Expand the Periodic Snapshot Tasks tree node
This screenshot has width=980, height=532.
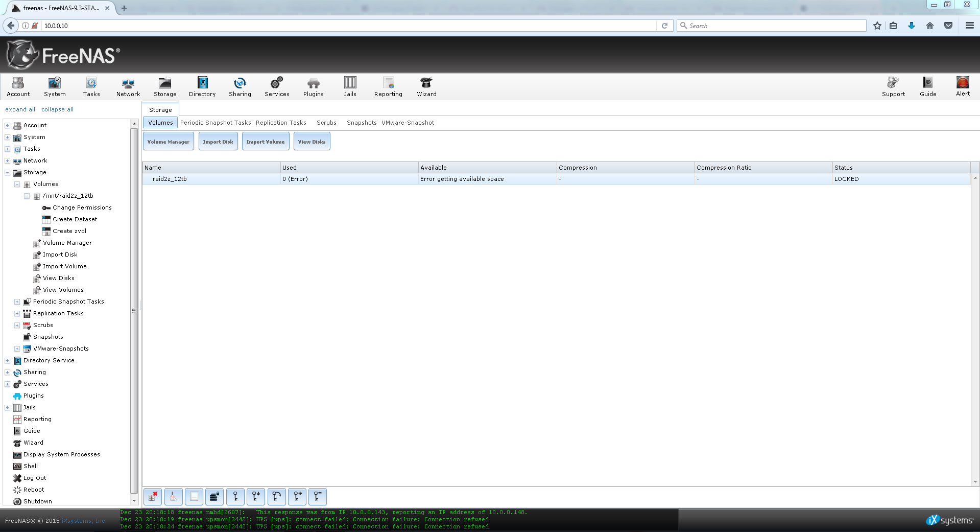pos(17,302)
